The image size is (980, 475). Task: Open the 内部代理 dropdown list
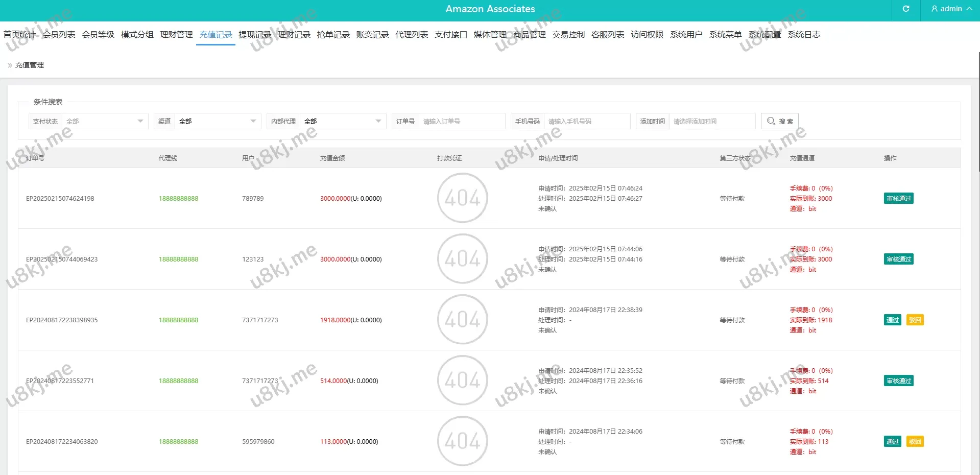[342, 121]
